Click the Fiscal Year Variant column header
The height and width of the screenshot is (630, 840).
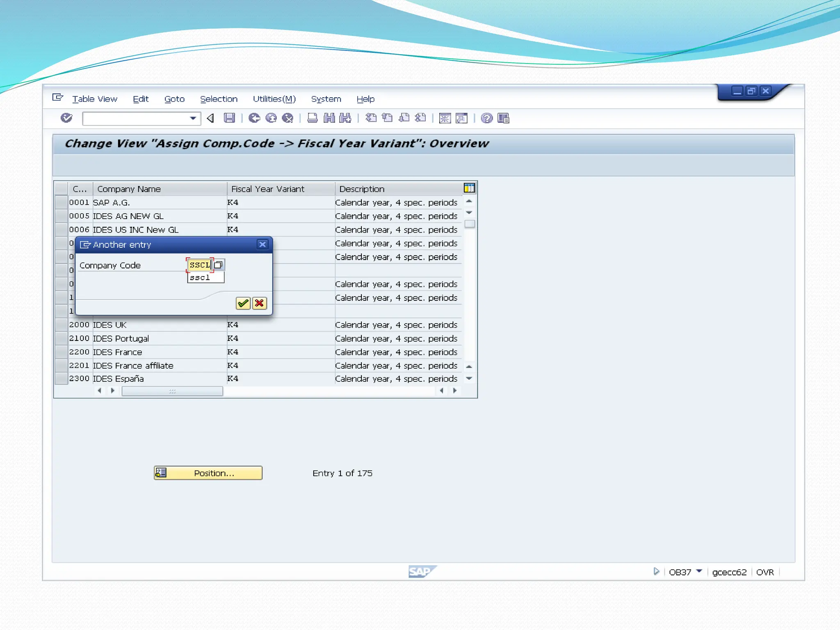point(281,189)
